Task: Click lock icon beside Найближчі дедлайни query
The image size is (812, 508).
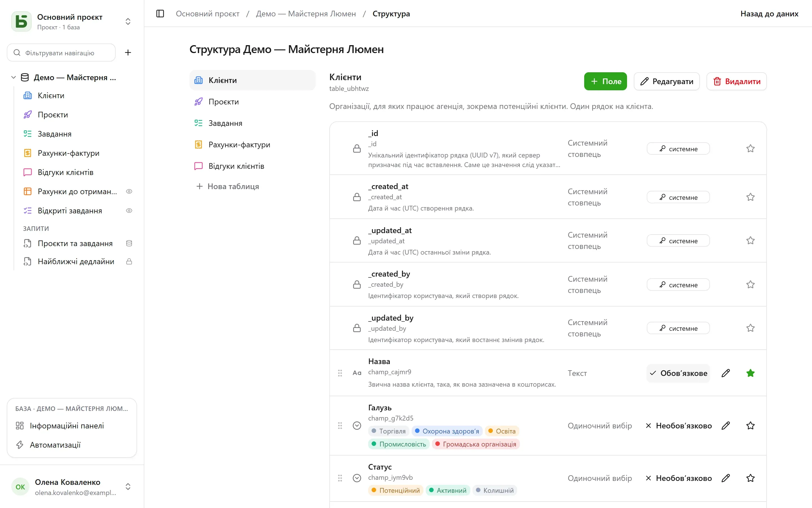Action: pyautogui.click(x=129, y=261)
